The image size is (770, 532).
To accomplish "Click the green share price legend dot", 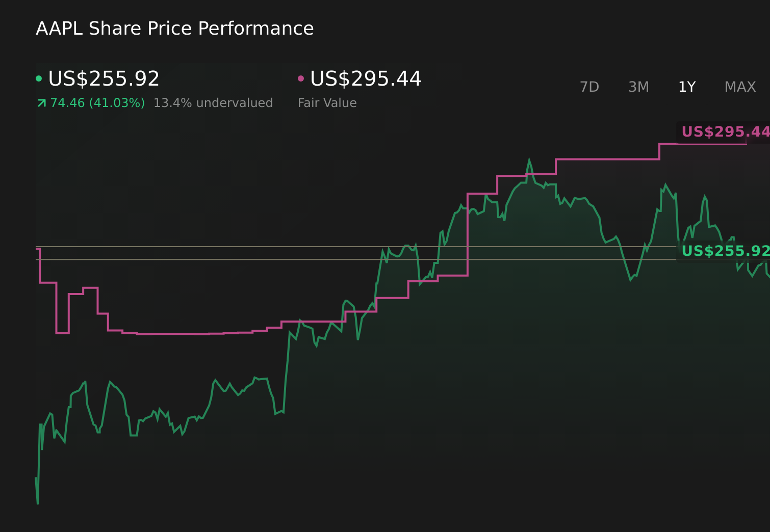I will 39,78.
